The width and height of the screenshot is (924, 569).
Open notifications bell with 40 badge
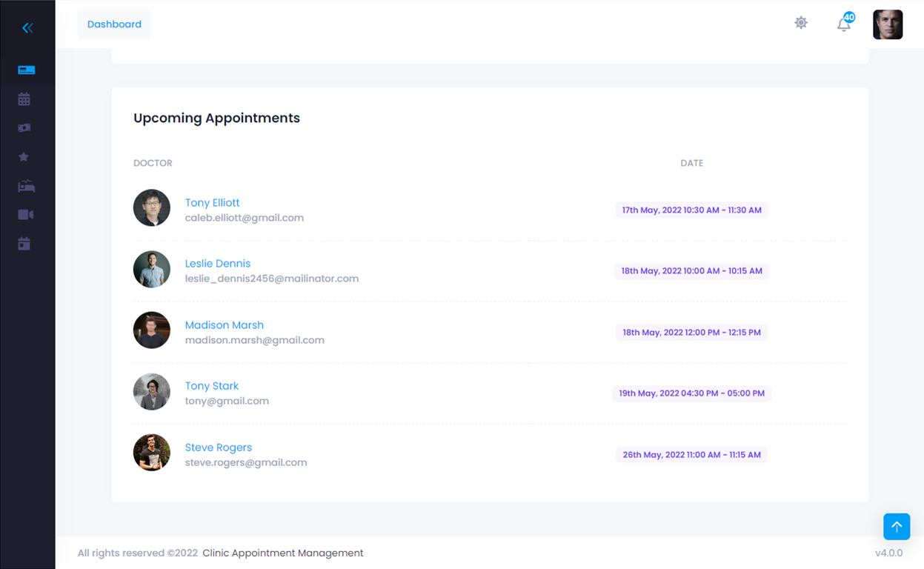tap(843, 24)
